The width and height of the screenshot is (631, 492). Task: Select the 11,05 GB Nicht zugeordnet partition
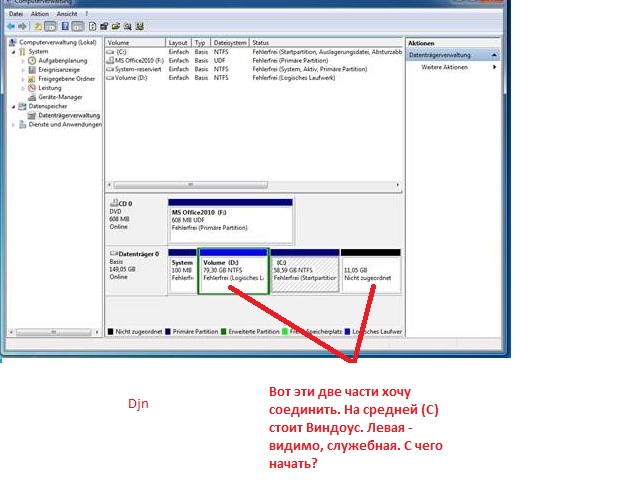pos(370,273)
